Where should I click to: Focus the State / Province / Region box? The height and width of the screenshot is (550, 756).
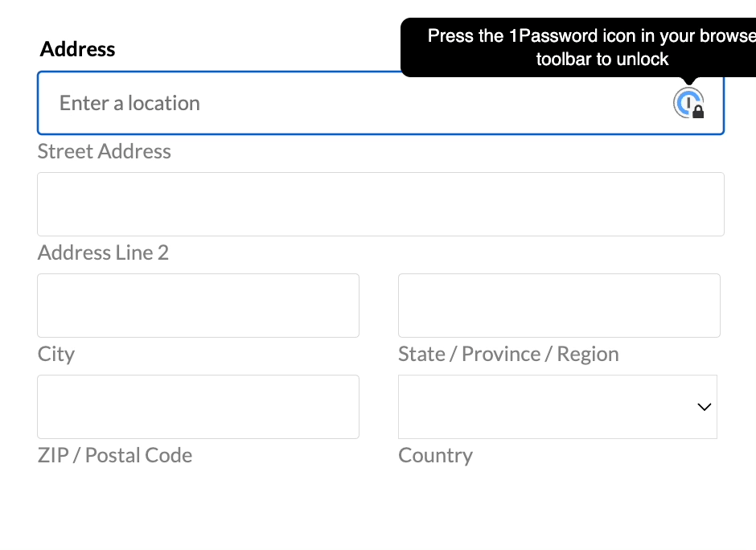(x=559, y=305)
